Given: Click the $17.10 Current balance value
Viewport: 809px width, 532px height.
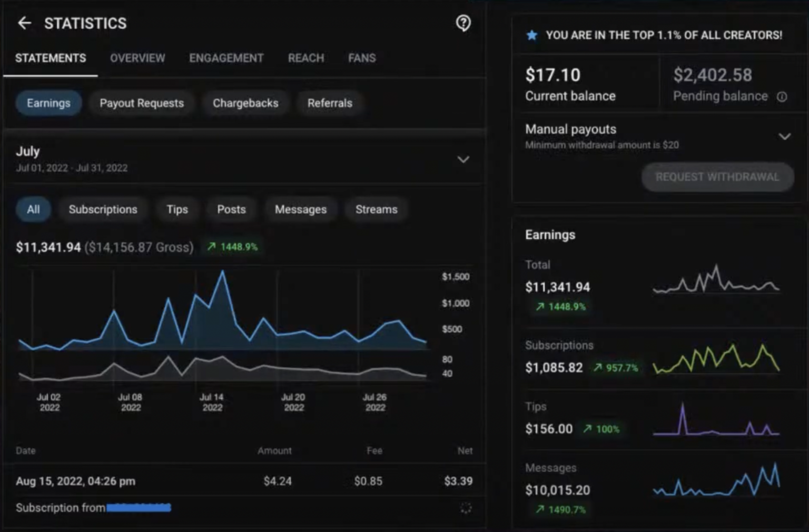Looking at the screenshot, I should pyautogui.click(x=553, y=75).
